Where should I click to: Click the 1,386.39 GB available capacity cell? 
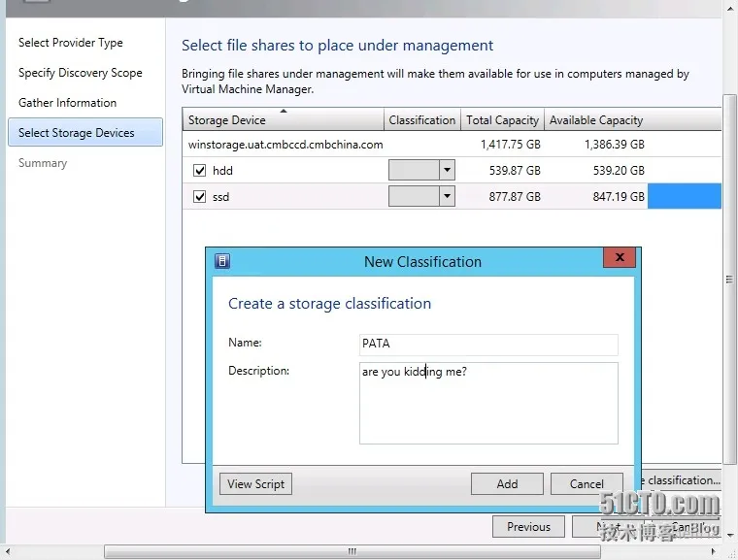615,144
